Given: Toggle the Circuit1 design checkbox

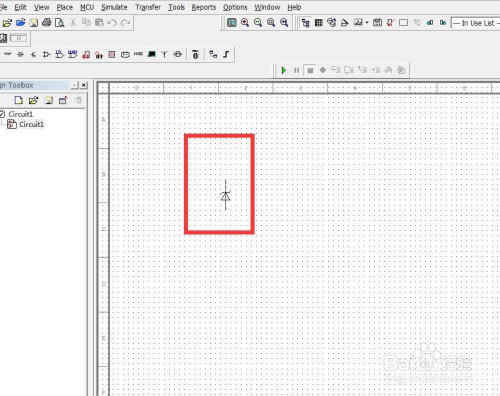Looking at the screenshot, I should tap(2, 114).
